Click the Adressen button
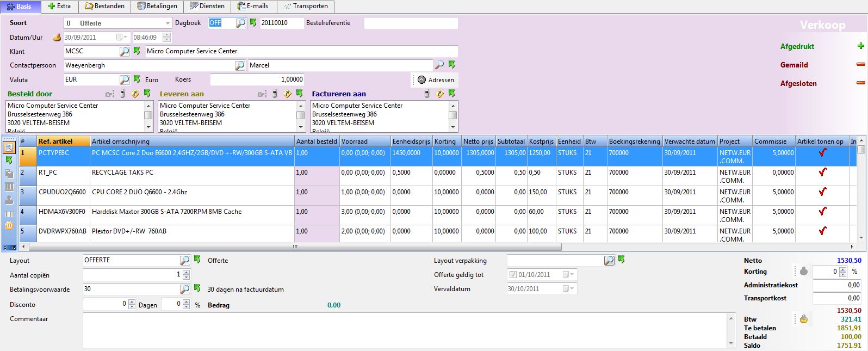868x351 pixels. (x=435, y=79)
